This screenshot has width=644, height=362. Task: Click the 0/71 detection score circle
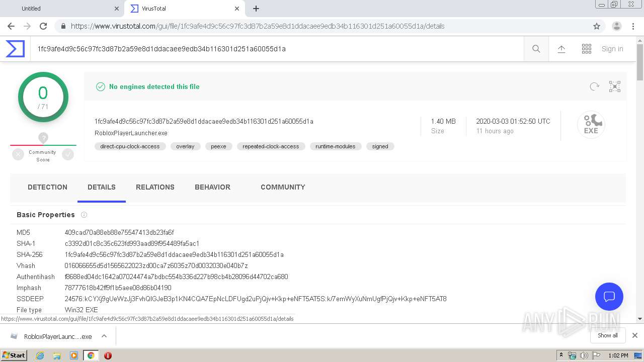pos(43,97)
